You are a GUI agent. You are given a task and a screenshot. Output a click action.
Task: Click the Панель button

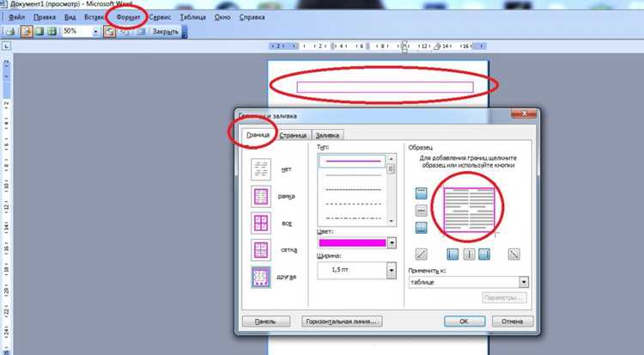pos(265,321)
